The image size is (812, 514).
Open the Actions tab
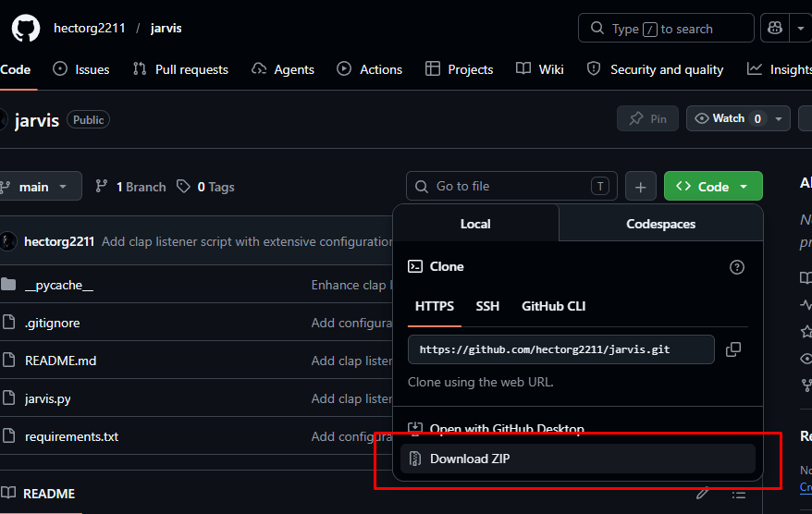[x=369, y=69]
